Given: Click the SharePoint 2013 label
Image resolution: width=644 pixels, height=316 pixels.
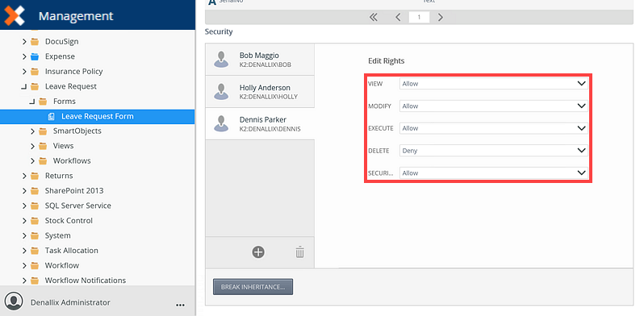Looking at the screenshot, I should (74, 191).
